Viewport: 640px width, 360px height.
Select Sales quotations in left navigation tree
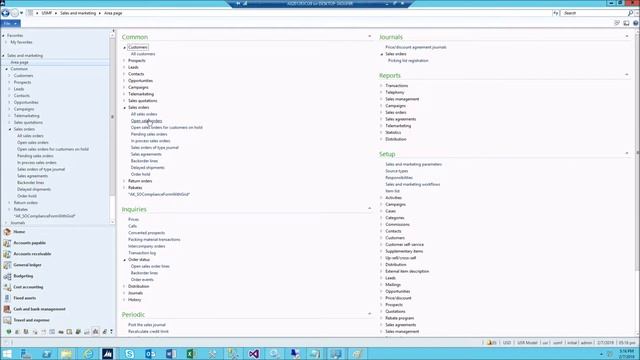click(28, 122)
